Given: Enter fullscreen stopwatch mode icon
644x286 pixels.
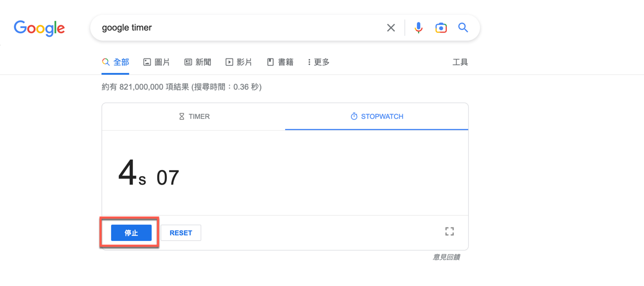Looking at the screenshot, I should [450, 231].
